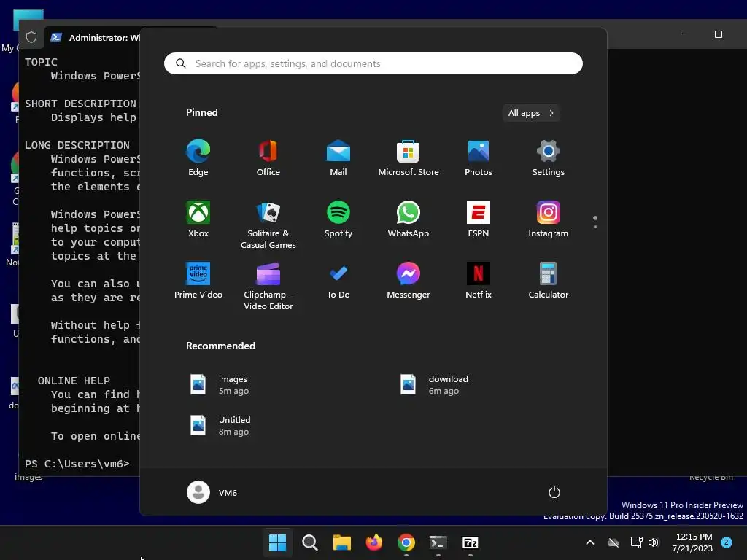Open Solitaire & Casual Games
Viewport: 747px width, 560px height.
pos(268,225)
